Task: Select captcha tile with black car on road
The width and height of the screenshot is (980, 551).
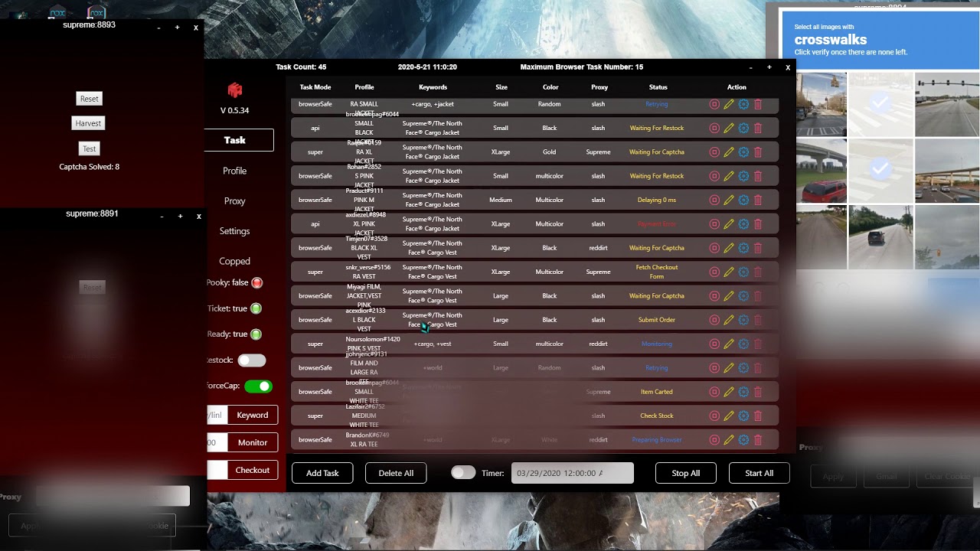Action: [880, 236]
